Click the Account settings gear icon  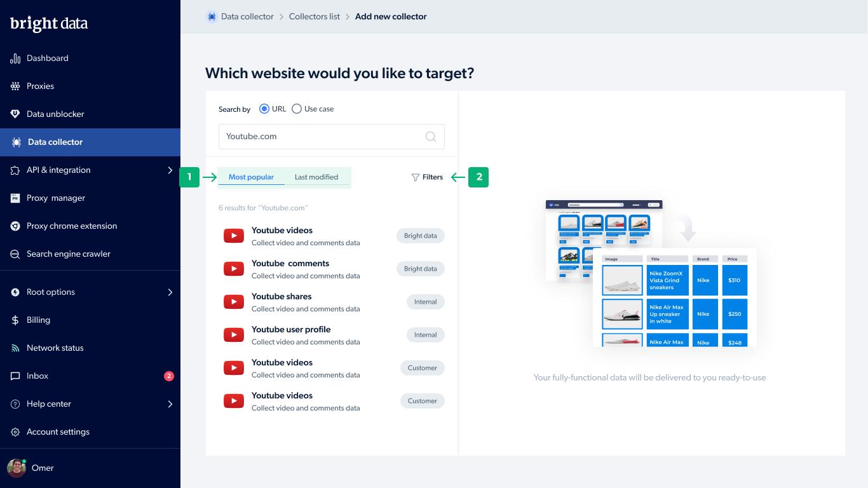pos(15,432)
